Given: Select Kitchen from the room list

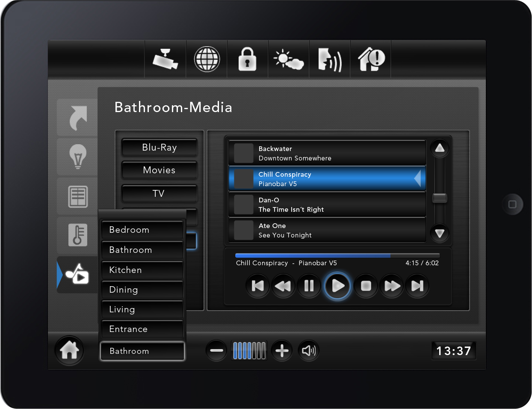Looking at the screenshot, I should [142, 270].
